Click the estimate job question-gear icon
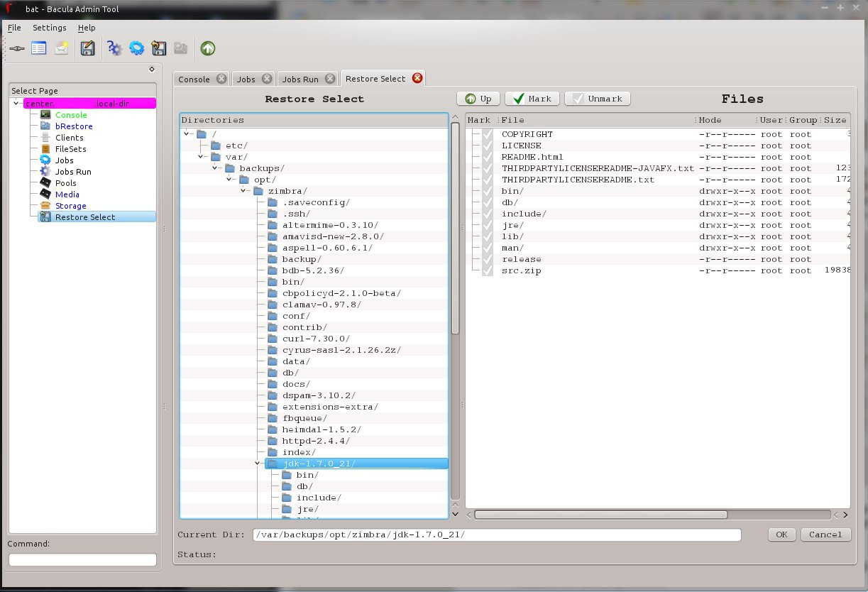868x592 pixels. pyautogui.click(x=114, y=48)
